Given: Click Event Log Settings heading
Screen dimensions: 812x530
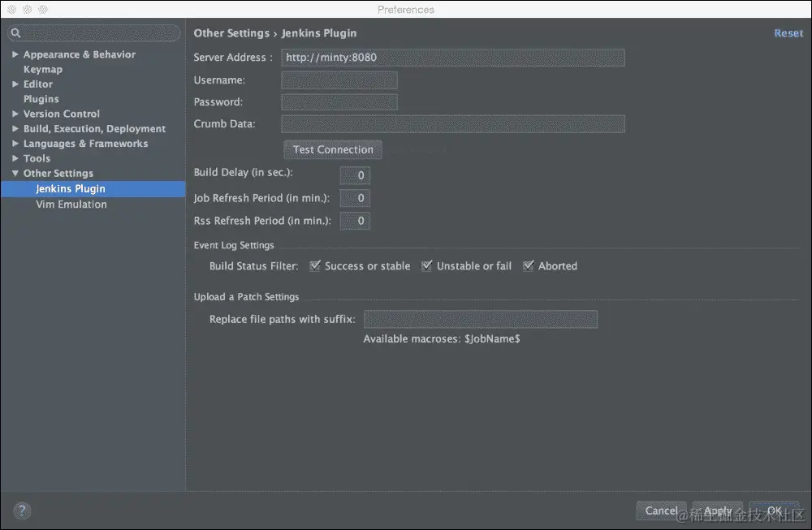Looking at the screenshot, I should (x=234, y=245).
